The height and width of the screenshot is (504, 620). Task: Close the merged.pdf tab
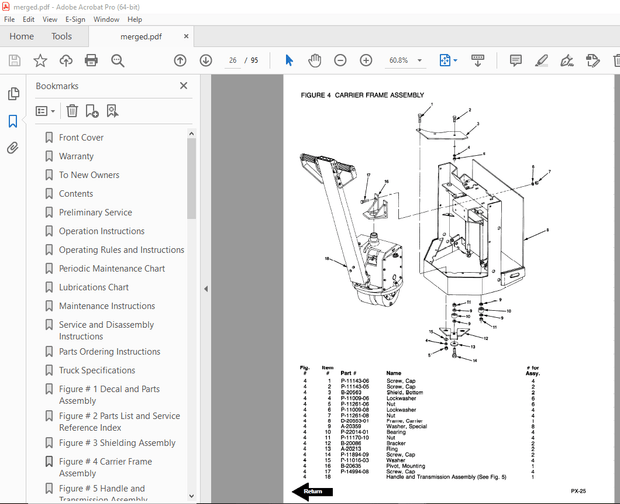tap(186, 36)
